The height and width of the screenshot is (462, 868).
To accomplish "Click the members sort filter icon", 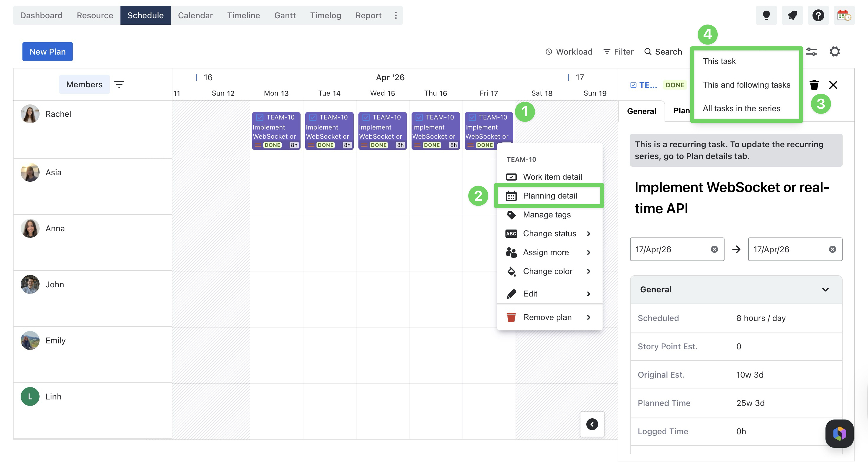I will pyautogui.click(x=119, y=84).
